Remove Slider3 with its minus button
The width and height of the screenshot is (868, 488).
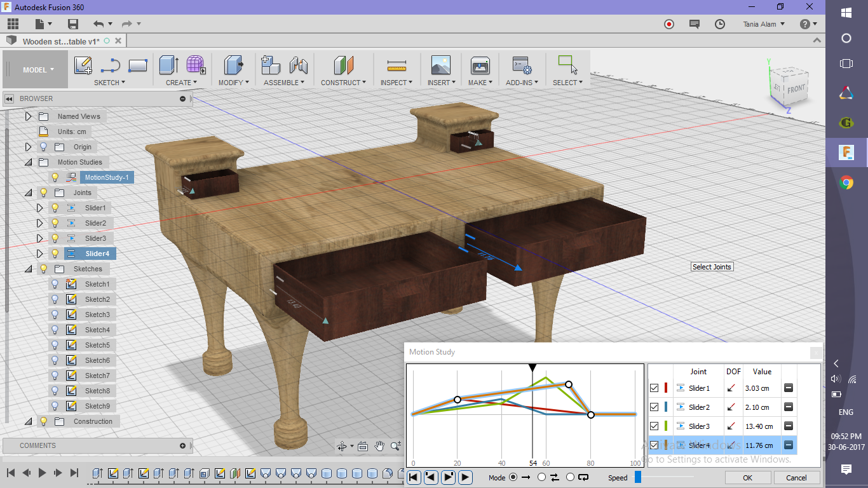click(x=789, y=426)
